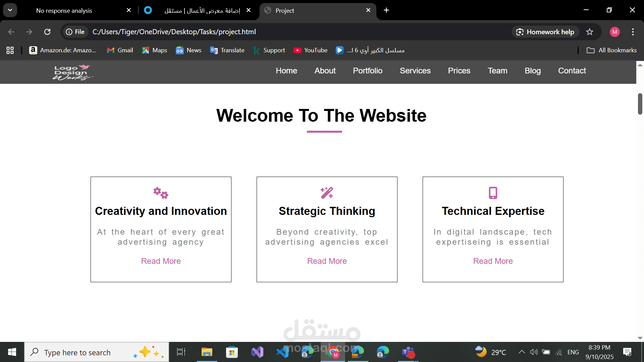644x362 pixels.
Task: Click the scrollbar down arrow
Action: [640, 338]
